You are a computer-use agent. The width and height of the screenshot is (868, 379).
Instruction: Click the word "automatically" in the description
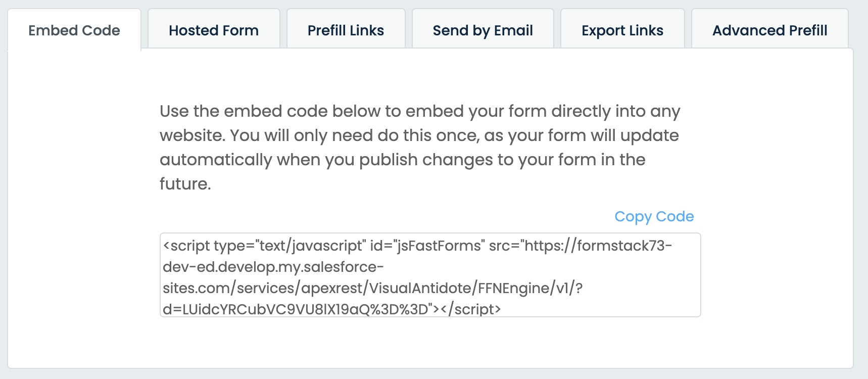216,160
